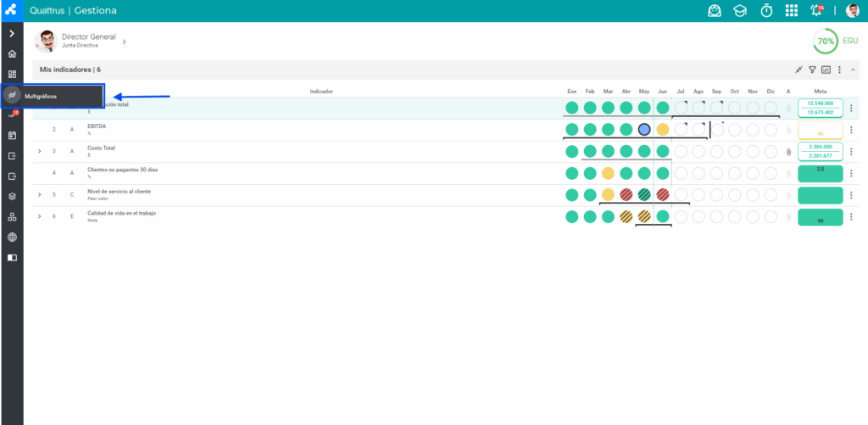Select the empty July circle for Costo Total
Screen dimensions: 868x425
(x=681, y=151)
